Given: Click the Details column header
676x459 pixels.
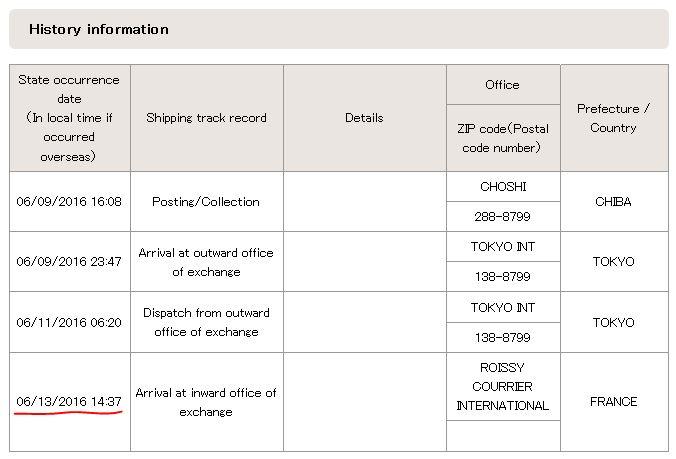Looking at the screenshot, I should [x=364, y=118].
